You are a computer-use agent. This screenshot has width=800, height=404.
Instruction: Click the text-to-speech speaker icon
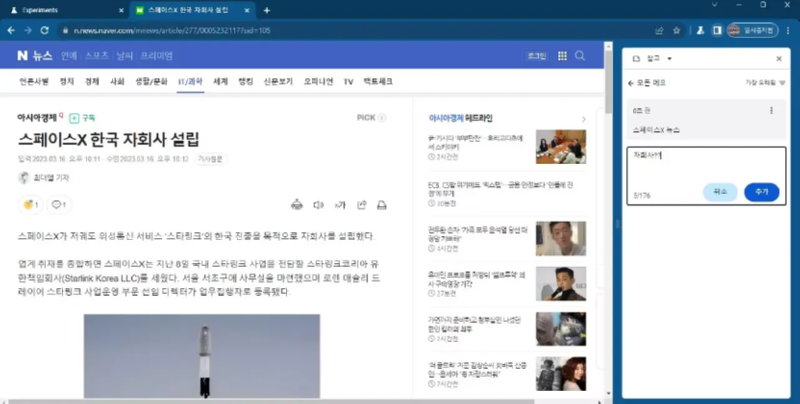point(318,205)
